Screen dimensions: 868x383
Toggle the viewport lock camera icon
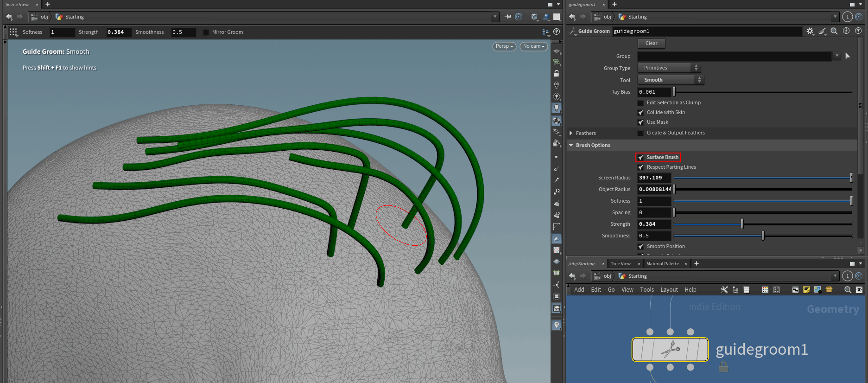(x=557, y=74)
